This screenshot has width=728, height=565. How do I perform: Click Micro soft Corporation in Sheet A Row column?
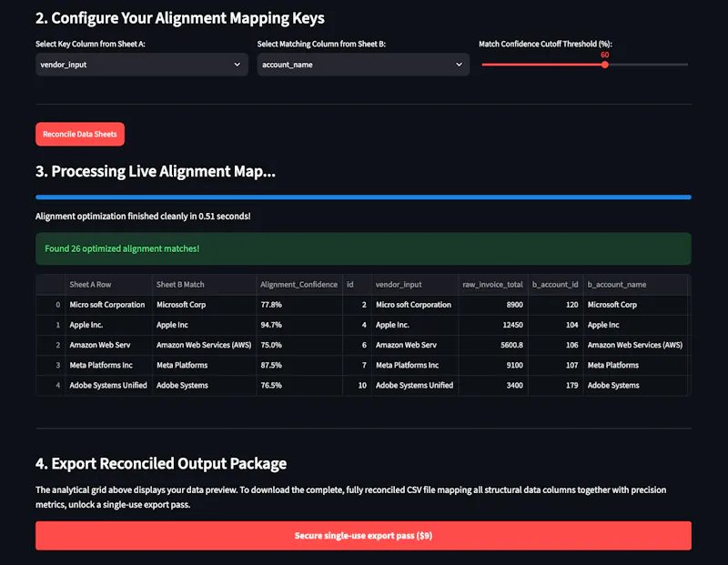click(108, 305)
